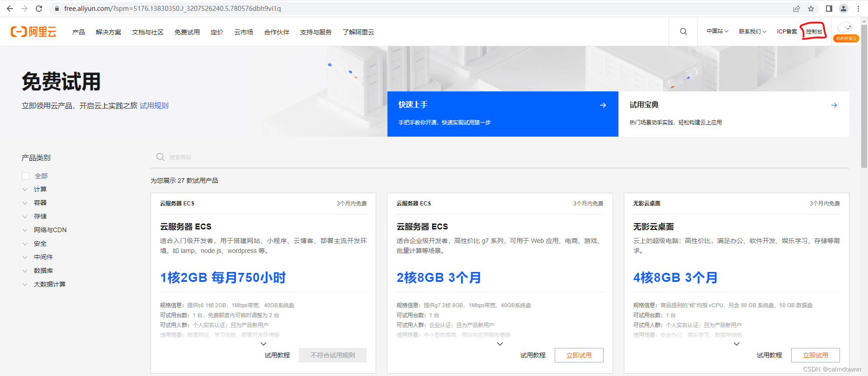The image size is (868, 376).
Task: Click the Aliyun logo in the header
Action: 33,32
